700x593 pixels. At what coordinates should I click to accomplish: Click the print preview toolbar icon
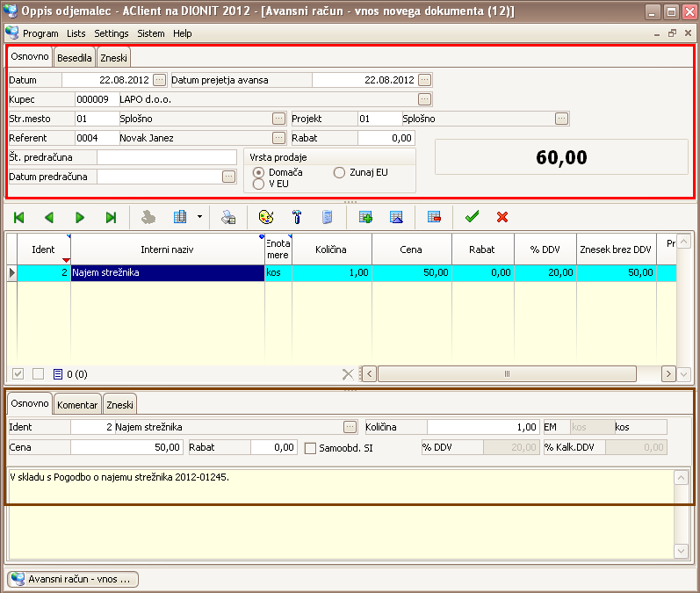[x=228, y=218]
